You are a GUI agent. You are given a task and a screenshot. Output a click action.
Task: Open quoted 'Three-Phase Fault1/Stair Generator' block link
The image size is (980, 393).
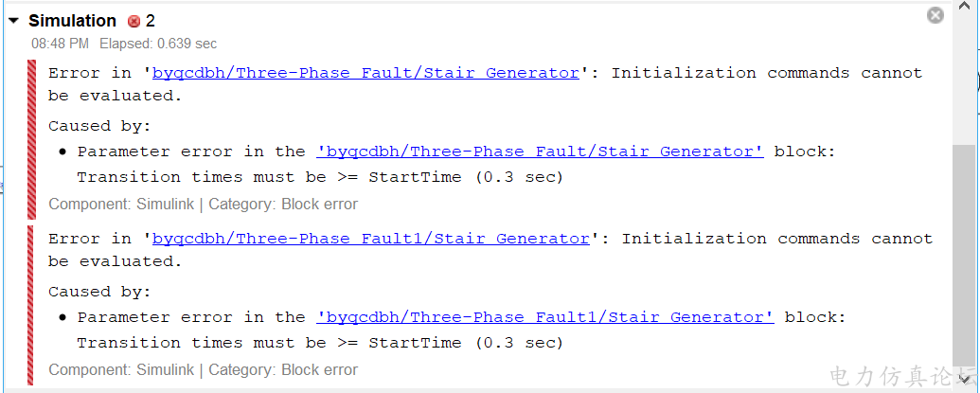(545, 317)
